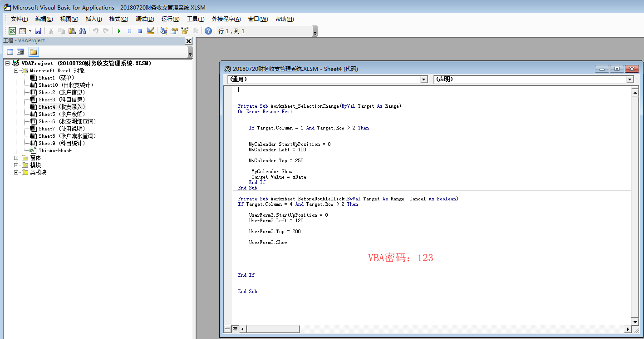Click the Paste clipboard icon
Viewport: 644px width, 339px height.
[x=72, y=31]
